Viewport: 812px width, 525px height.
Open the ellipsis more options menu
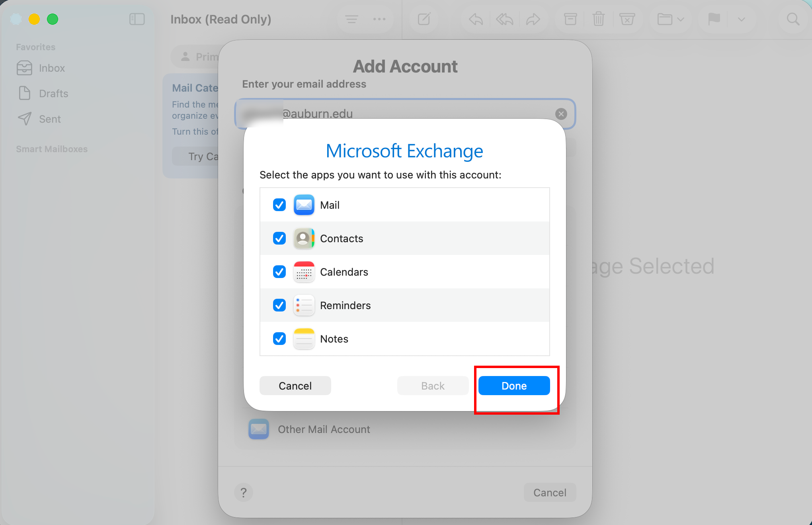(x=379, y=19)
